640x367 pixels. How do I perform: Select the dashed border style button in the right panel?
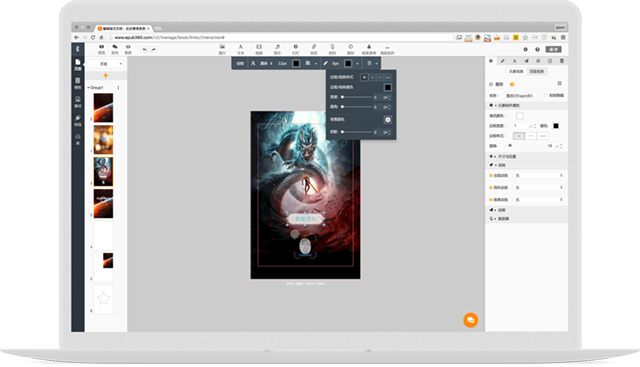click(x=531, y=136)
